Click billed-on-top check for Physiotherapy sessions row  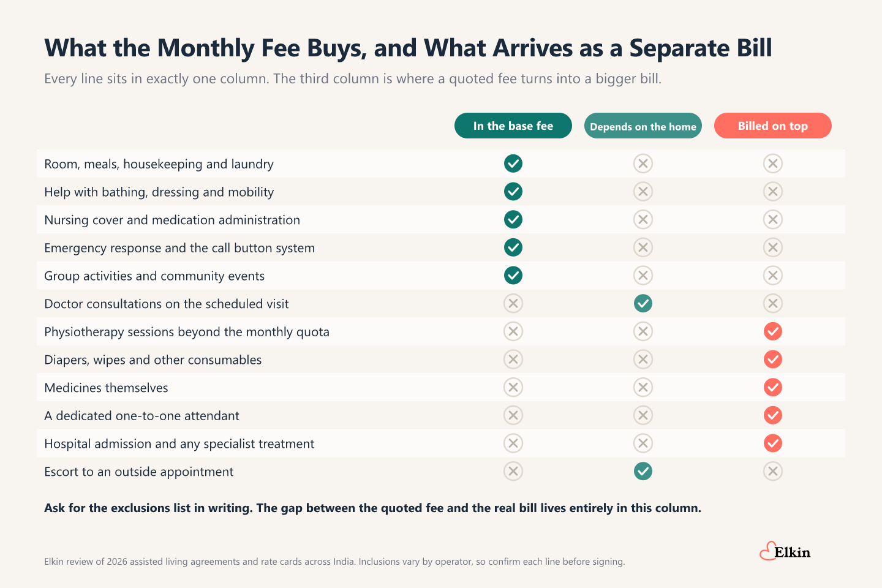[x=773, y=331]
